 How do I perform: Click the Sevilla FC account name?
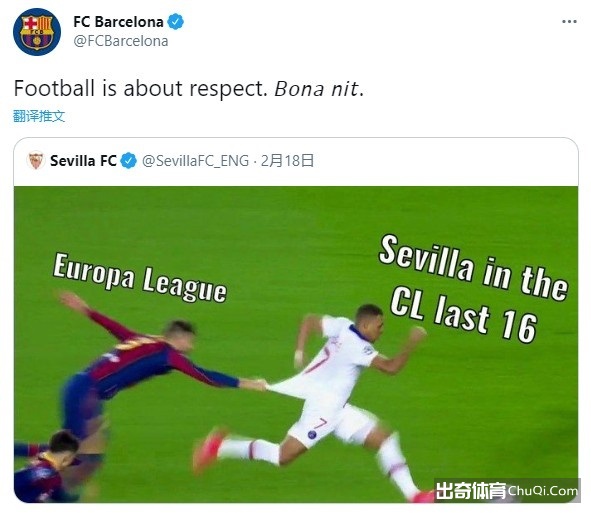pyautogui.click(x=83, y=161)
